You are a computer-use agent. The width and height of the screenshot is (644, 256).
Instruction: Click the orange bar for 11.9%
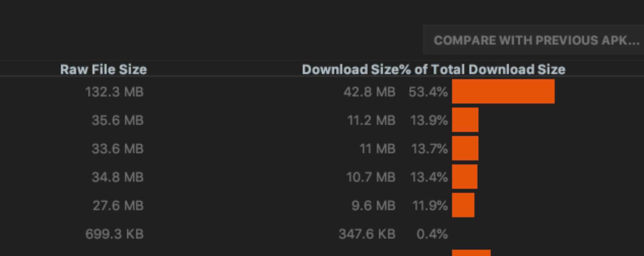click(x=463, y=205)
